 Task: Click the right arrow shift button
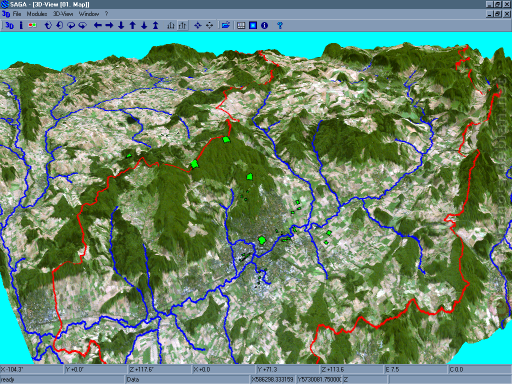(109, 25)
